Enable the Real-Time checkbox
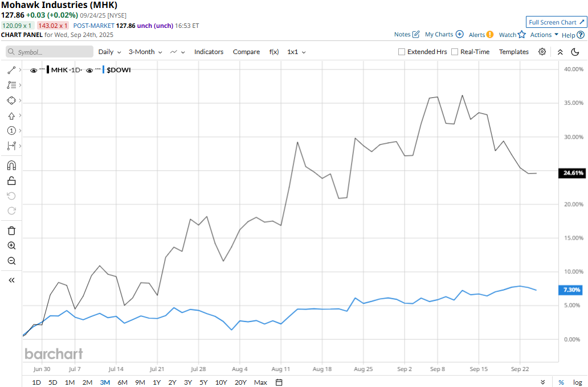This screenshot has width=588, height=387. [x=455, y=52]
